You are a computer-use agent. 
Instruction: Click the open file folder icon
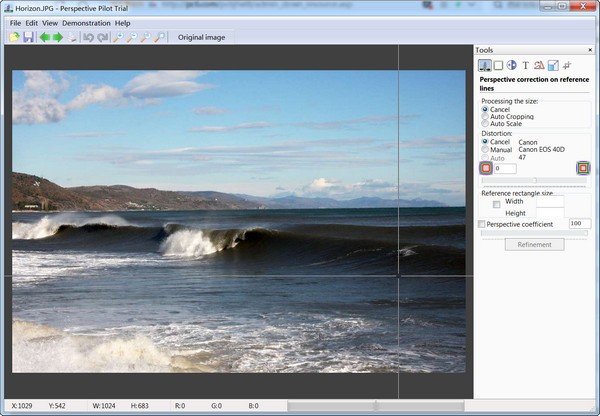click(x=14, y=37)
